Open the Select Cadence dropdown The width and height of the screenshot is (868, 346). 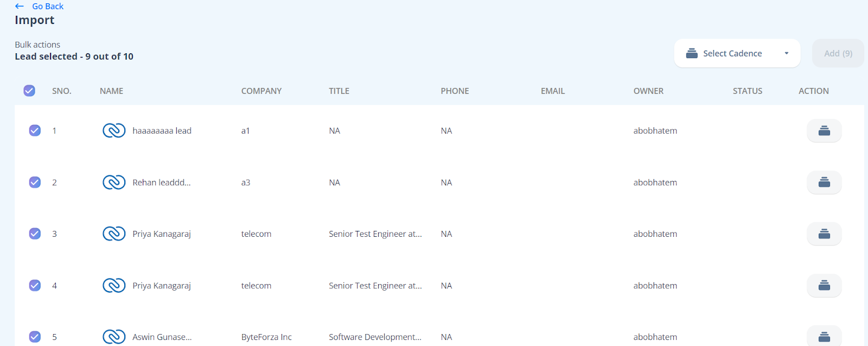(x=732, y=53)
